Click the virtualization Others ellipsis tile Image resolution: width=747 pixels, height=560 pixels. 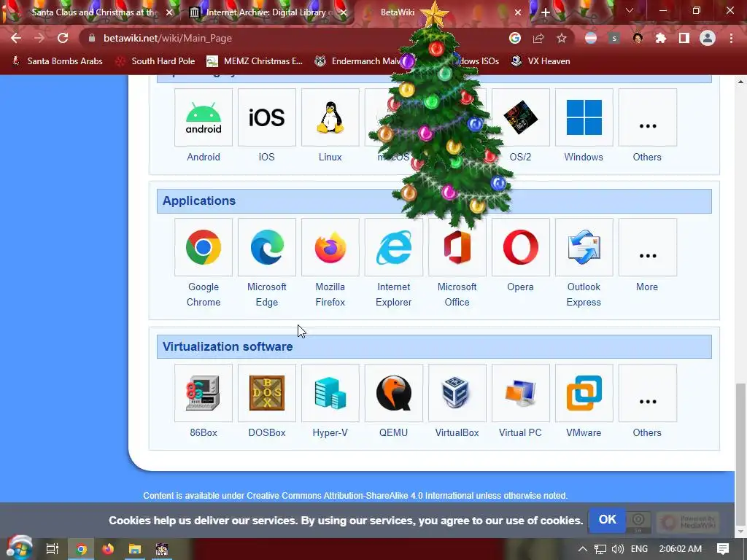[648, 393]
